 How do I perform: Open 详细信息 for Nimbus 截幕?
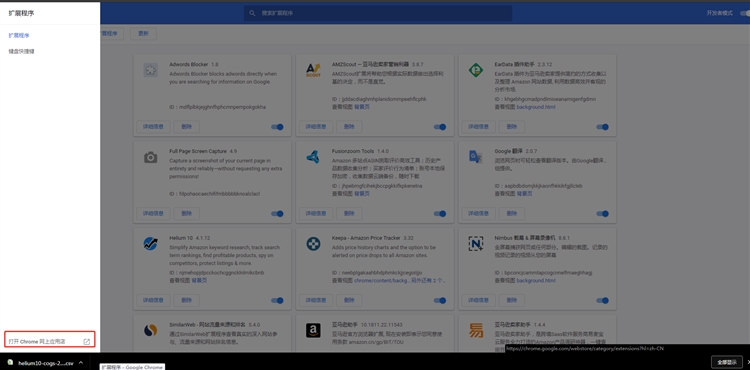click(x=479, y=301)
